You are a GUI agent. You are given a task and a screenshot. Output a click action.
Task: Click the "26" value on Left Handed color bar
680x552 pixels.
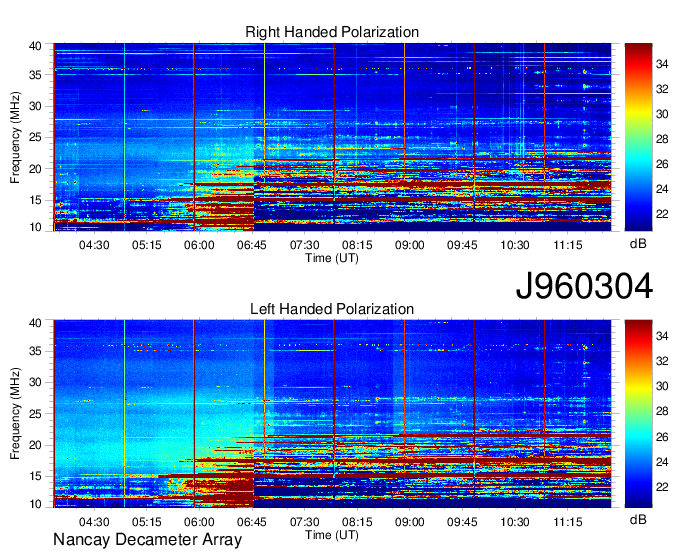pyautogui.click(x=662, y=437)
